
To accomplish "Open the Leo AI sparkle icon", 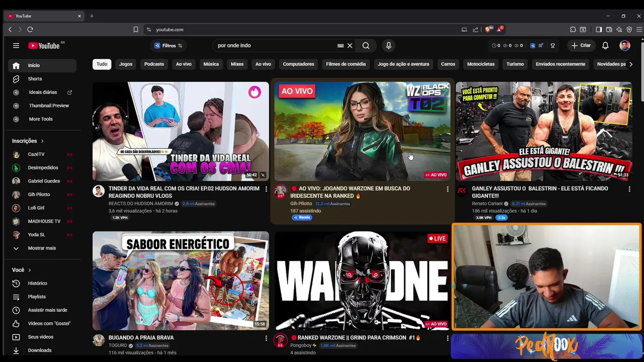I will pyautogui.click(x=619, y=30).
